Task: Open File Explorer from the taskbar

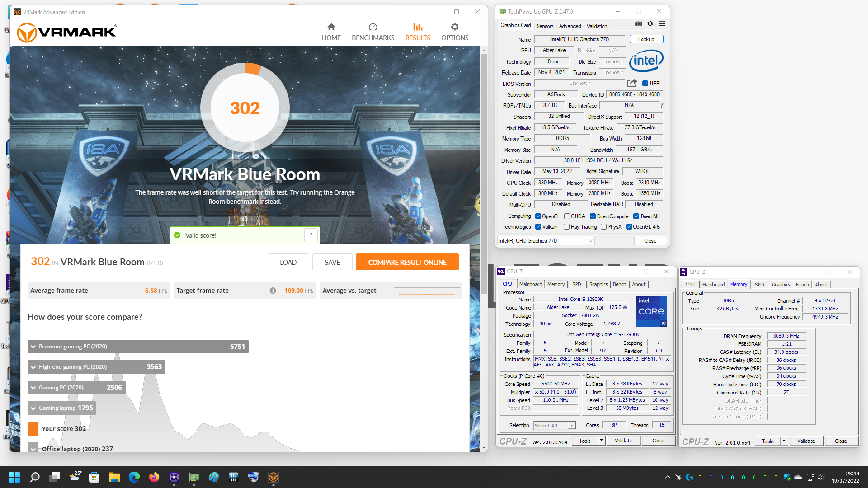Action: [x=114, y=477]
